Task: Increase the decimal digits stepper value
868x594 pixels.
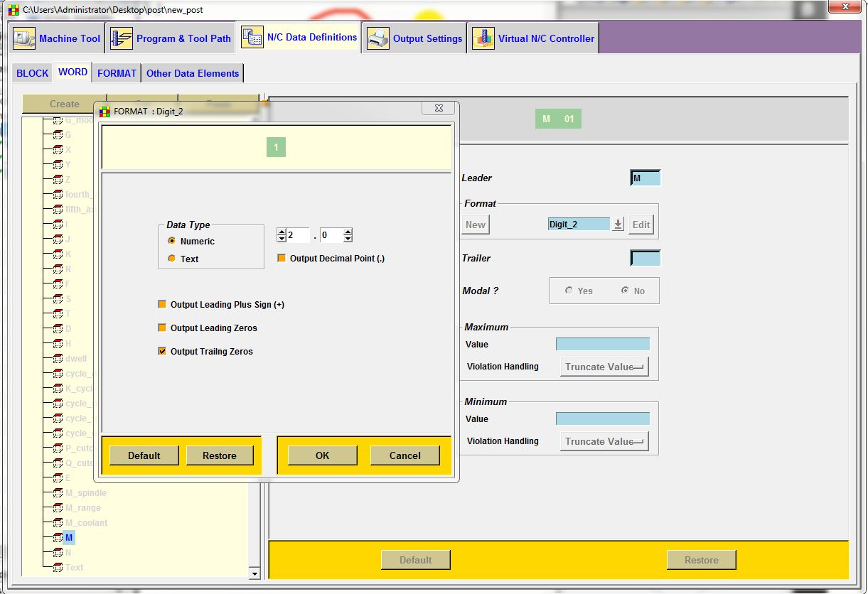Action: point(348,232)
